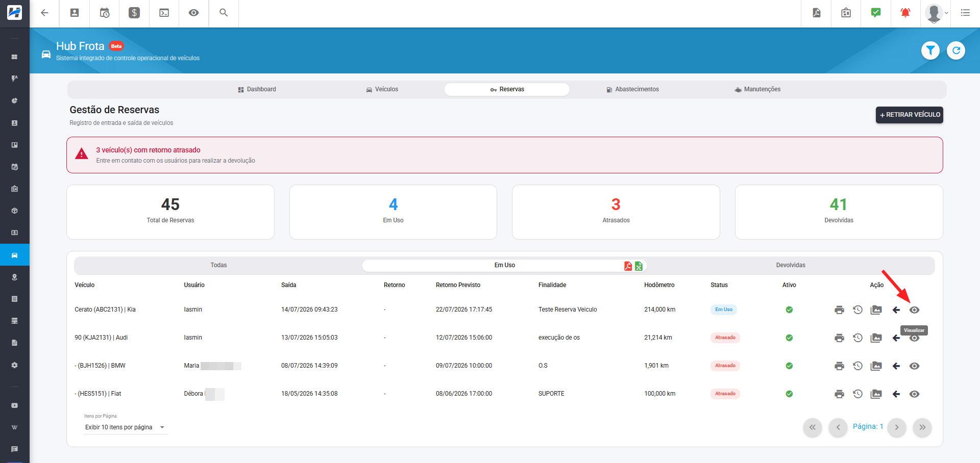Print the Cerato (ABC2131) reservation
This screenshot has height=463, width=980.
[839, 310]
